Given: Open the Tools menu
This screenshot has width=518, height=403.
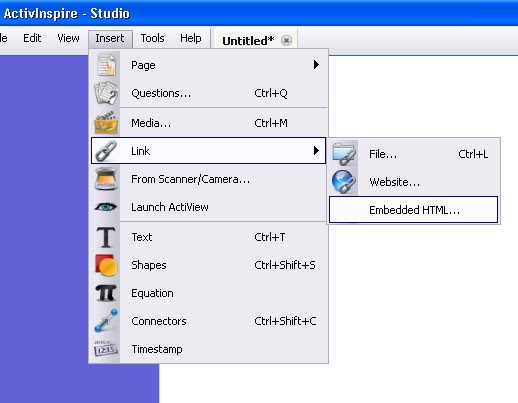Looking at the screenshot, I should coord(152,38).
